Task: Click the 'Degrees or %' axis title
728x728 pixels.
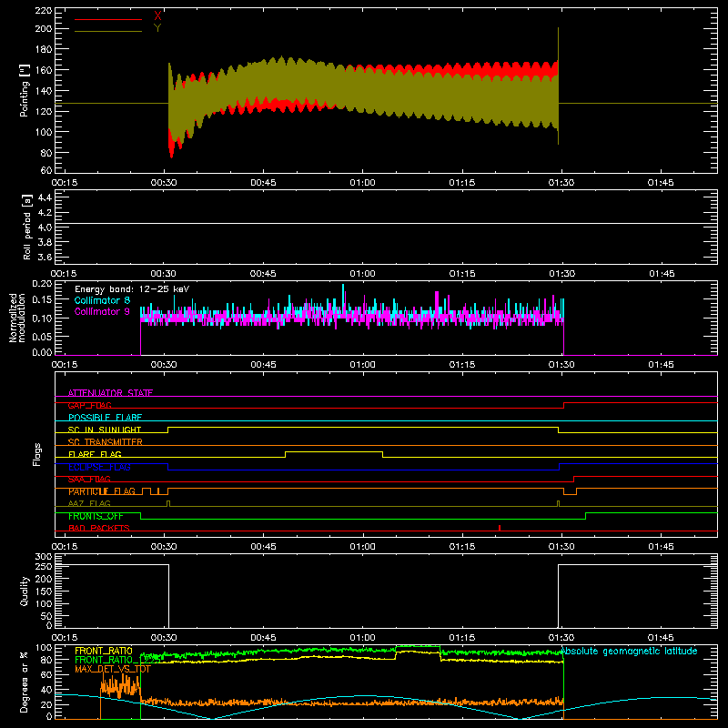Action: [x=25, y=682]
